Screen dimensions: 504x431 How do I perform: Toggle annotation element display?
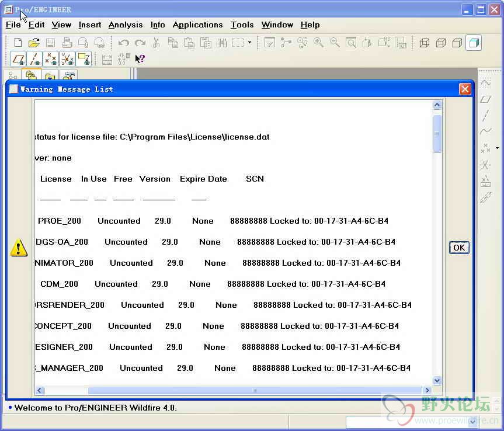(x=84, y=59)
